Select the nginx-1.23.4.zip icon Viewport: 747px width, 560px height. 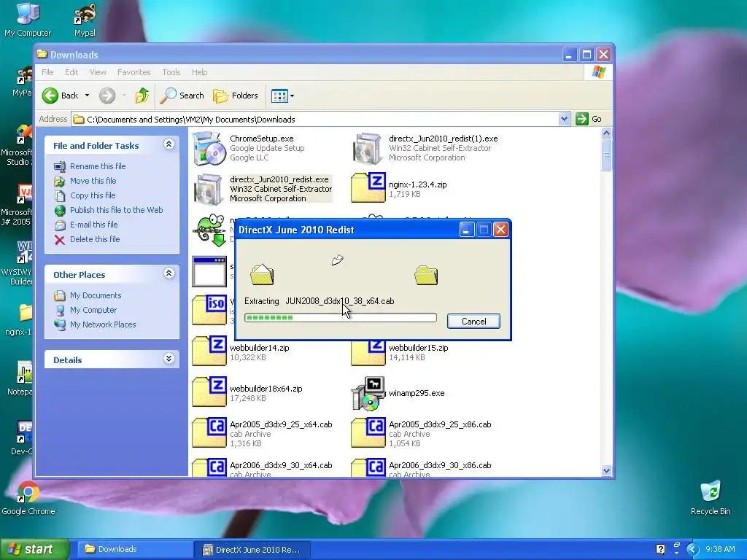[x=368, y=187]
